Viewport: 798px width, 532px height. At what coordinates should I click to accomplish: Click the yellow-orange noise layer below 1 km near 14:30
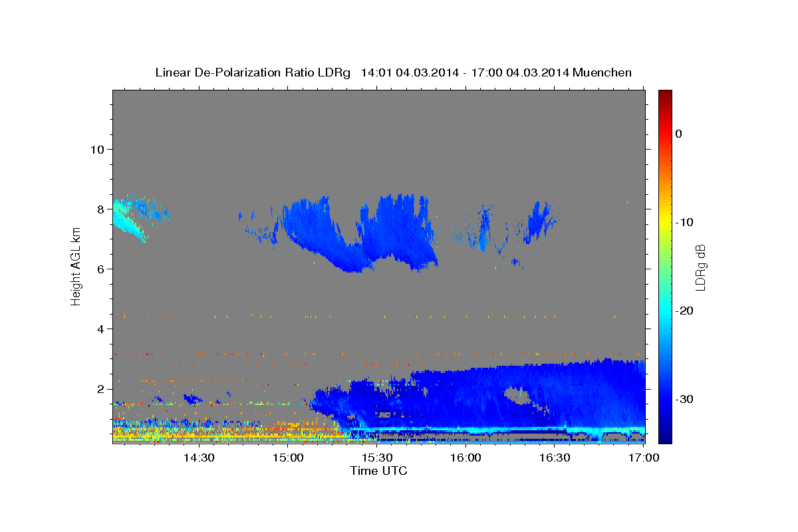[x=199, y=431]
